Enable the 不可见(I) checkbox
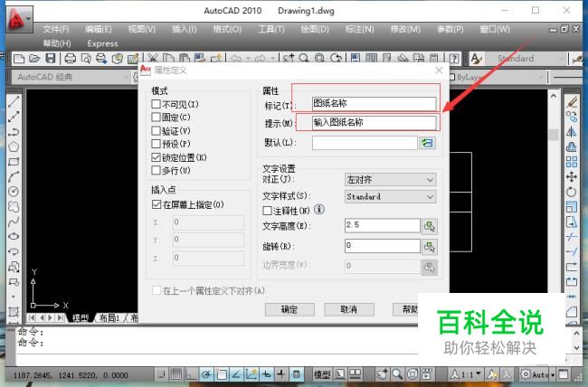Image resolution: width=588 pixels, height=387 pixels. [x=156, y=104]
